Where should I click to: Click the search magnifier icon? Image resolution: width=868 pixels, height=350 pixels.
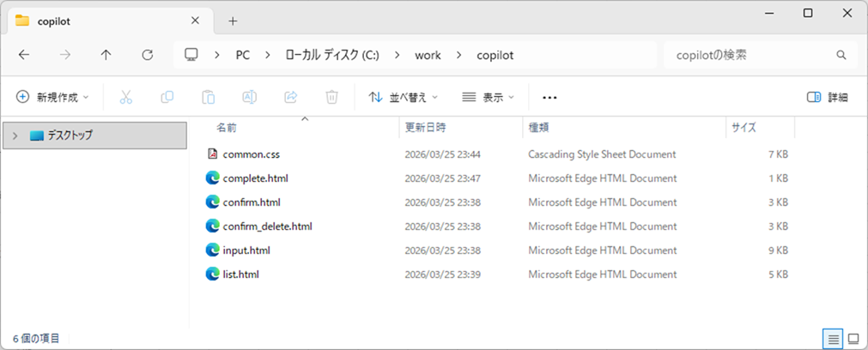point(841,55)
